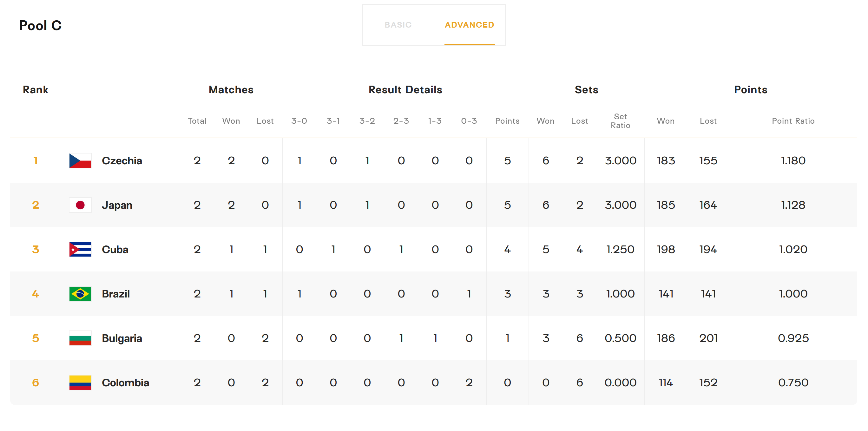Click the Cuba flag icon
This screenshot has width=868, height=431.
coord(80,250)
